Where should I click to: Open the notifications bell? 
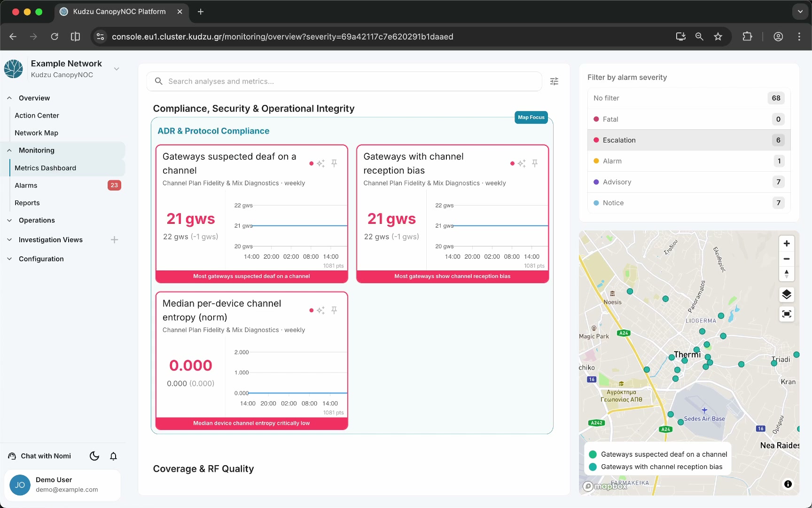(x=113, y=456)
